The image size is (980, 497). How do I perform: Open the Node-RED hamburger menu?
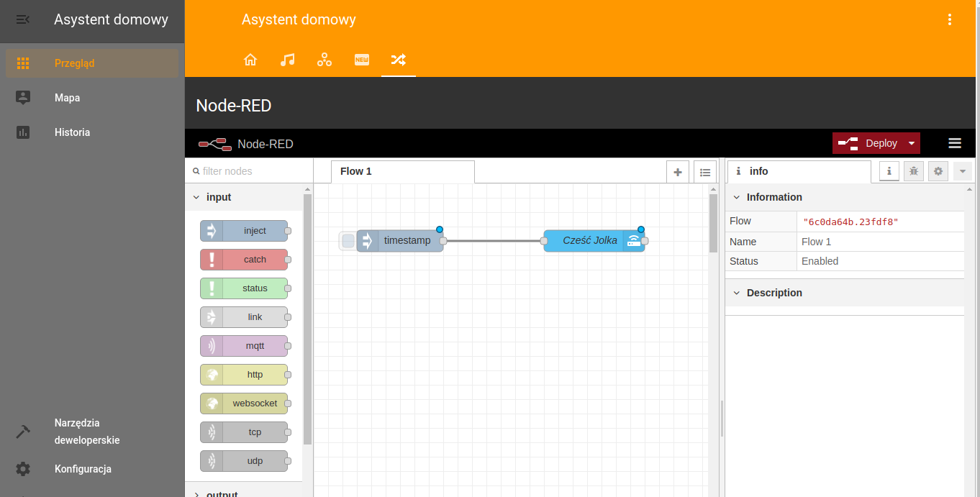point(955,143)
